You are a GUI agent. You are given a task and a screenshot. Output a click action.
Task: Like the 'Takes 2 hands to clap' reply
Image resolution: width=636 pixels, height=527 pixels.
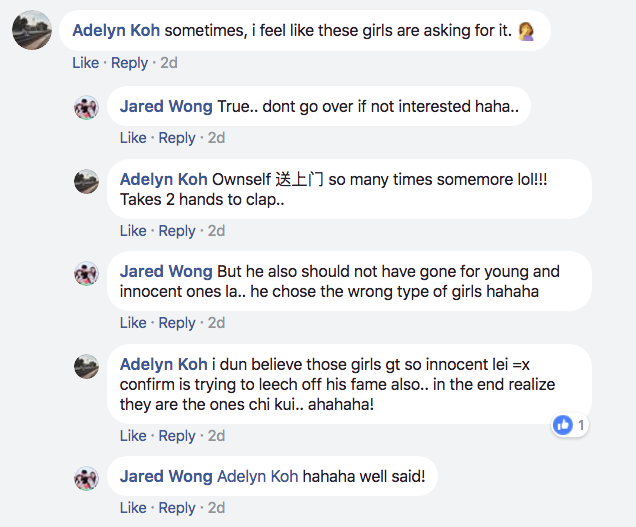[x=133, y=231]
